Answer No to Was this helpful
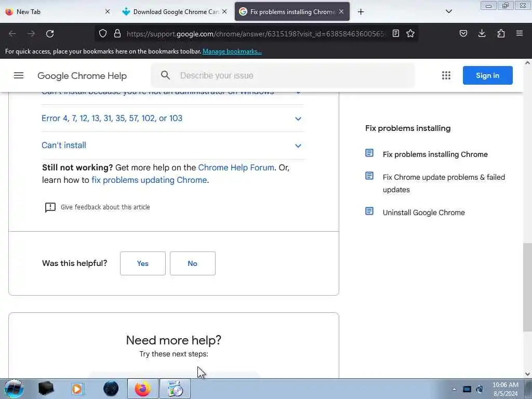The height and width of the screenshot is (399, 532). click(x=193, y=263)
